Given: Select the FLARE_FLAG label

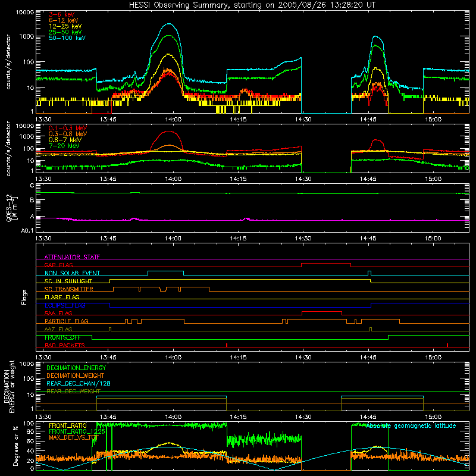Looking at the screenshot, I should (x=62, y=297).
